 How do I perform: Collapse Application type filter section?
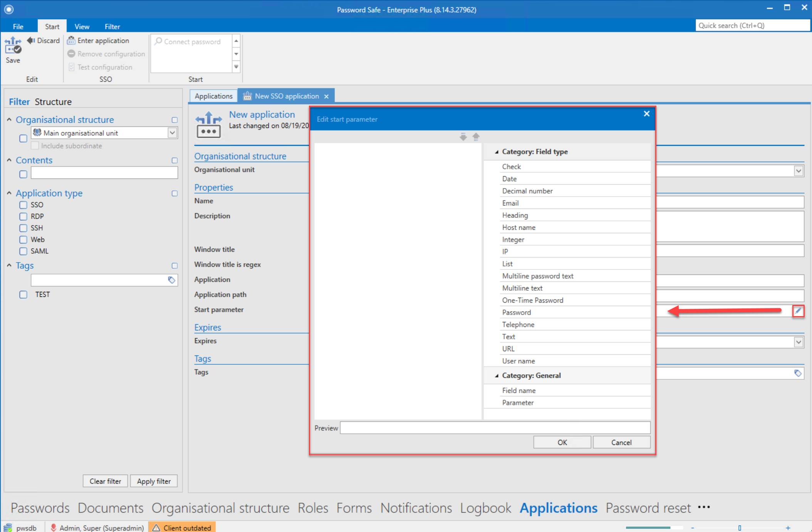(9, 193)
